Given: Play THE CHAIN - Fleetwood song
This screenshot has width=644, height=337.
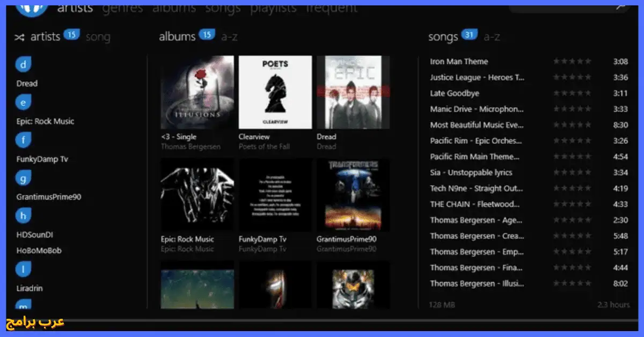Looking at the screenshot, I should [475, 204].
